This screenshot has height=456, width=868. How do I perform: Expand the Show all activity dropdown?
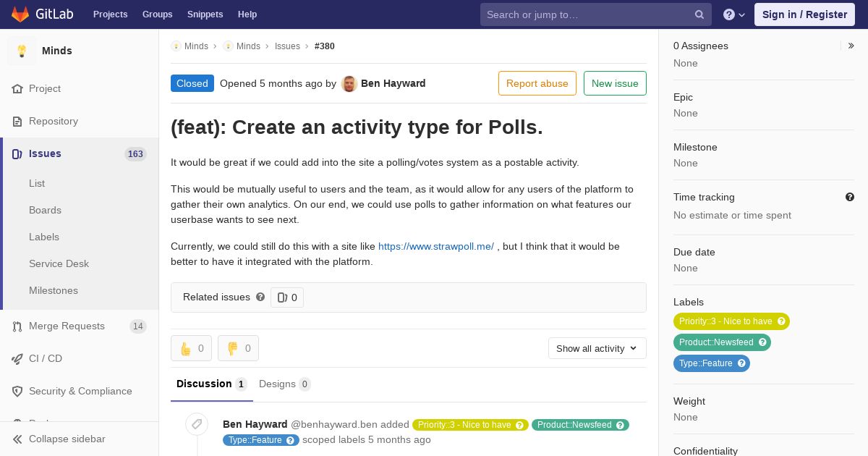597,348
